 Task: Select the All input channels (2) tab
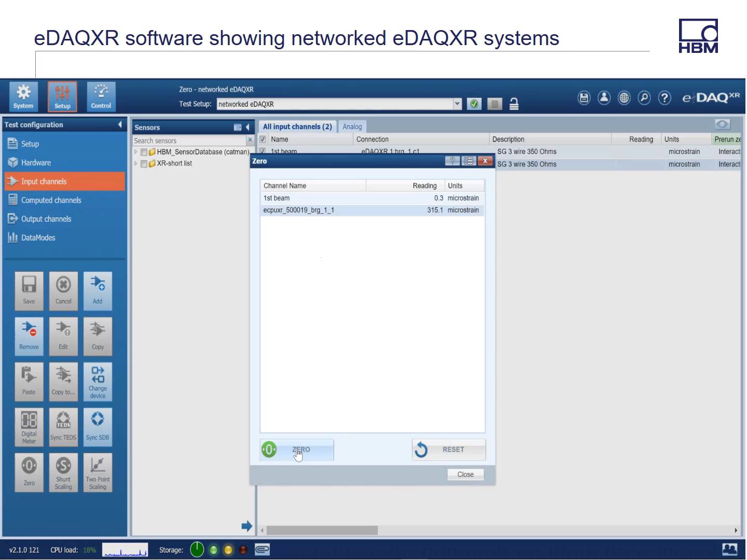click(297, 127)
